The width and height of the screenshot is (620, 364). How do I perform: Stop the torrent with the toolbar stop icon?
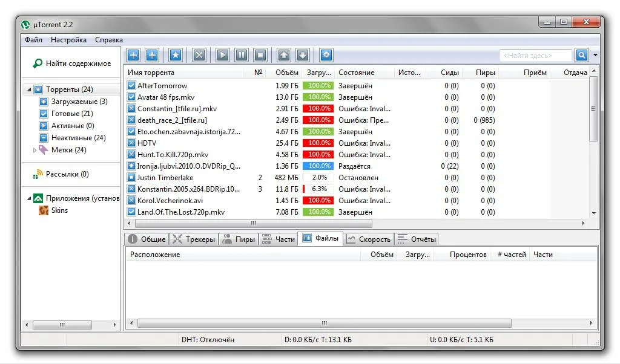click(260, 55)
